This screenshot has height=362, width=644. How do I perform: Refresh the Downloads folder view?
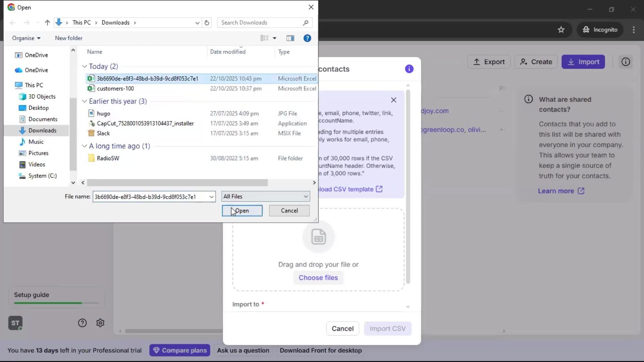coord(207,22)
